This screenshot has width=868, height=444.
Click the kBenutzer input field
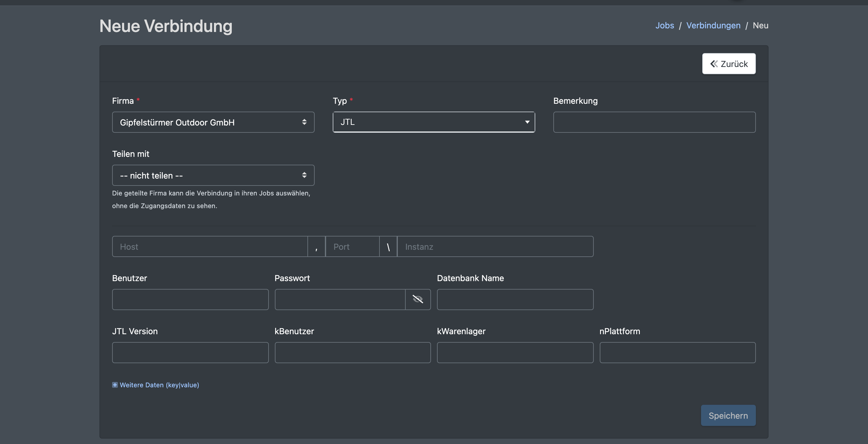[x=353, y=353]
